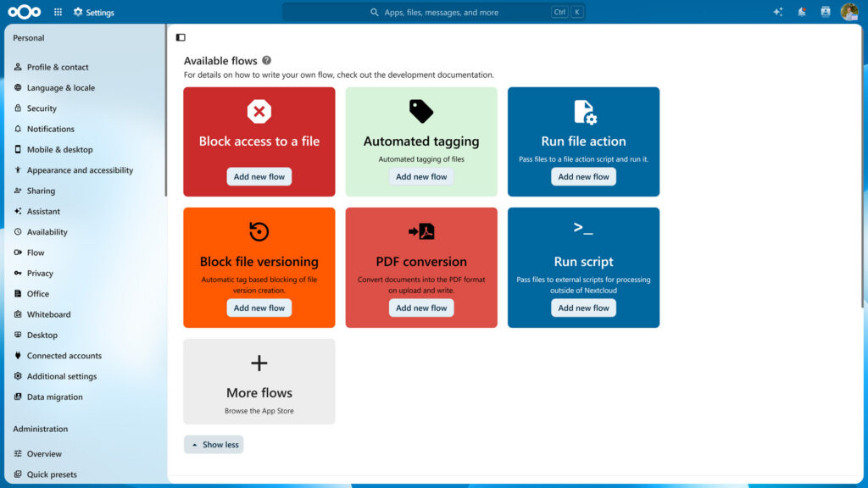This screenshot has width=868, height=488.
Task: Open the notifications bell icon
Action: [802, 12]
